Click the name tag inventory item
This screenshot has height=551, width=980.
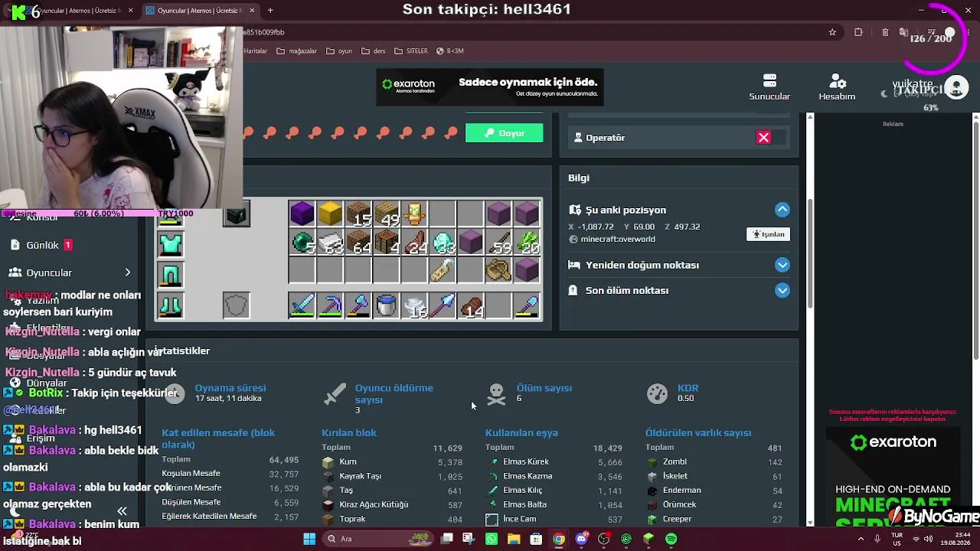tap(443, 270)
